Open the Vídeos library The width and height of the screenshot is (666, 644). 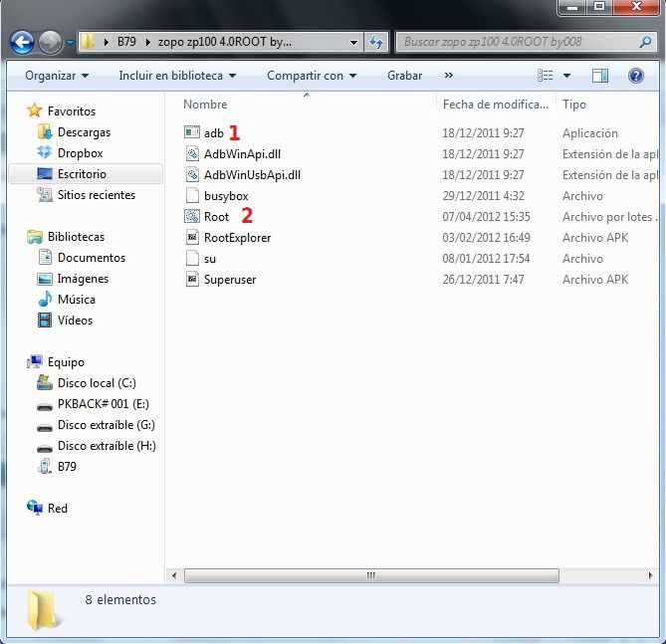click(x=75, y=321)
